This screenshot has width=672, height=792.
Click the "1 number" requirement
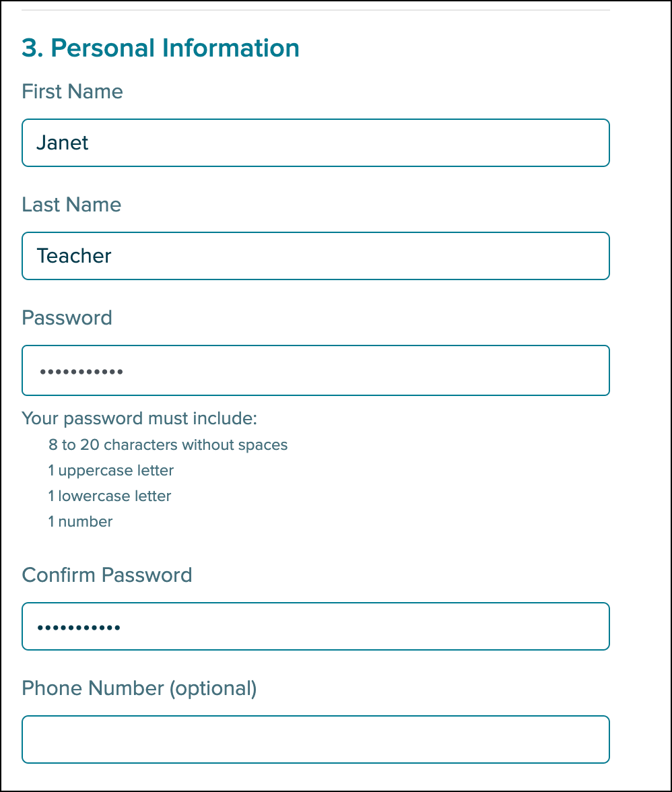(80, 522)
